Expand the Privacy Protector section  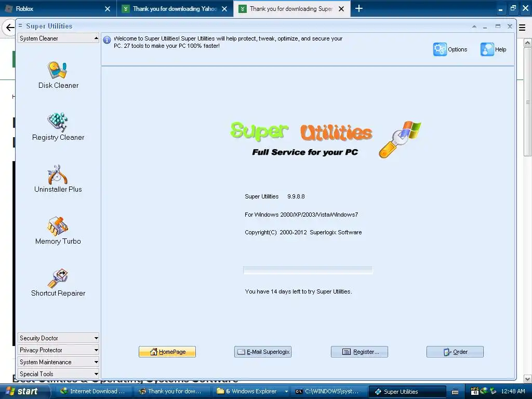click(x=58, y=350)
